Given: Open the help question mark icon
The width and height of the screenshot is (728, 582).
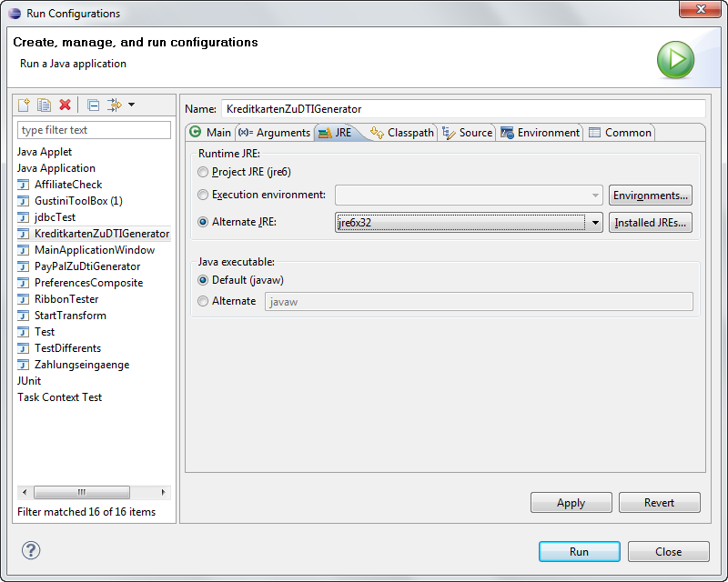Looking at the screenshot, I should (x=31, y=550).
